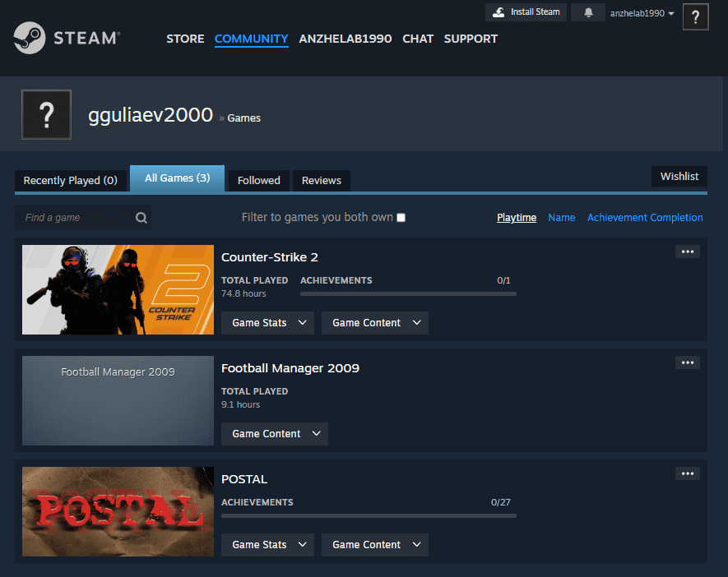Click the account avatar in top-right corner

695,16
